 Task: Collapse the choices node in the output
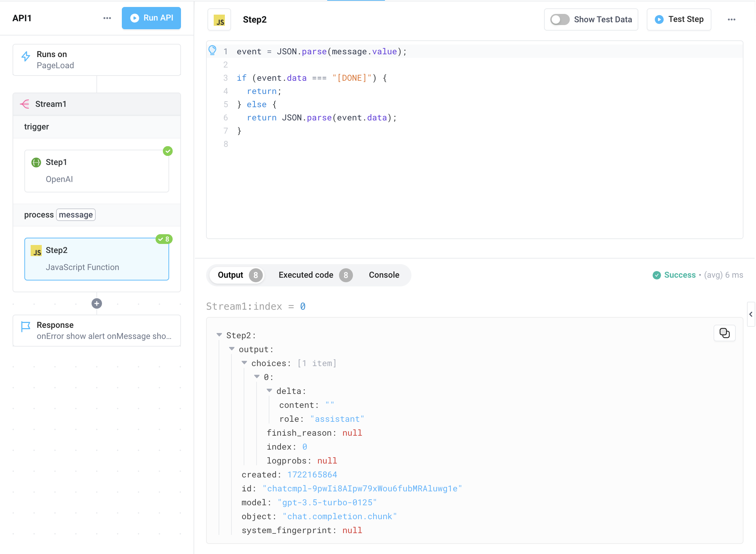click(x=244, y=363)
